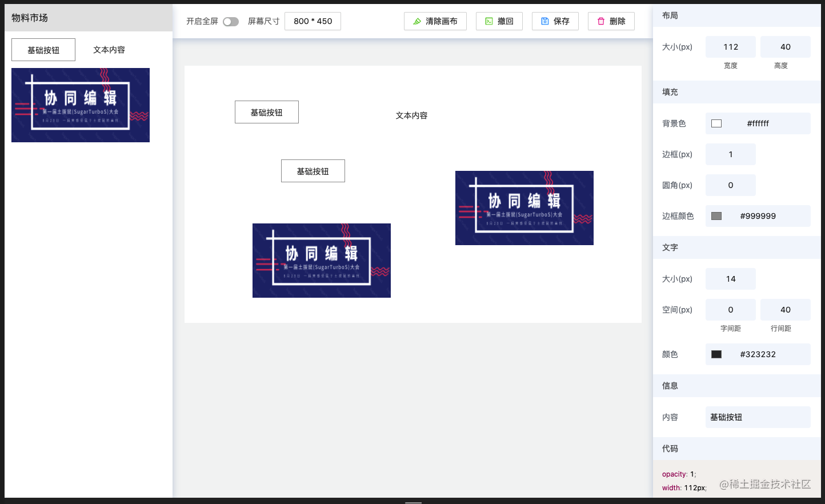Toggle the 开启全屏 fullscreen switch
Viewport: 825px width, 504px height.
231,22
